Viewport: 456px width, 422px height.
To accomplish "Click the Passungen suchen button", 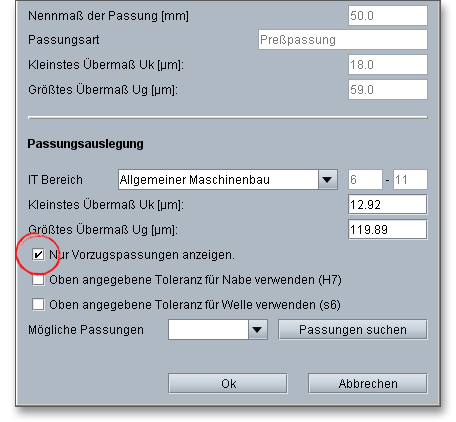I will pyautogui.click(x=353, y=330).
